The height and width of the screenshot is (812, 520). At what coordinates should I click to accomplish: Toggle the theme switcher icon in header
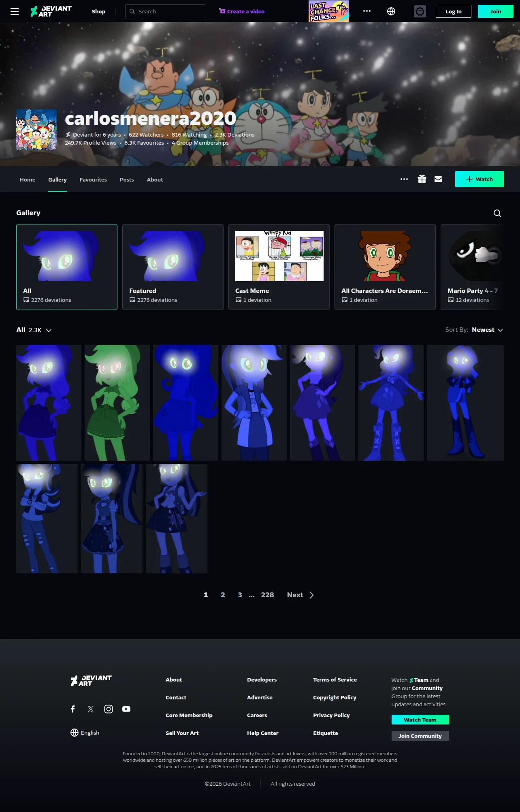coord(420,11)
